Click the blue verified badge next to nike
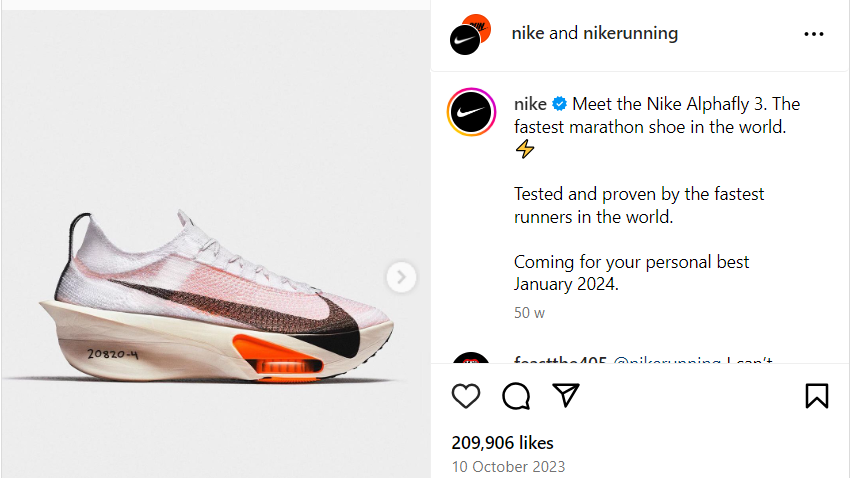Viewport: 850px width, 478px height. (x=559, y=104)
